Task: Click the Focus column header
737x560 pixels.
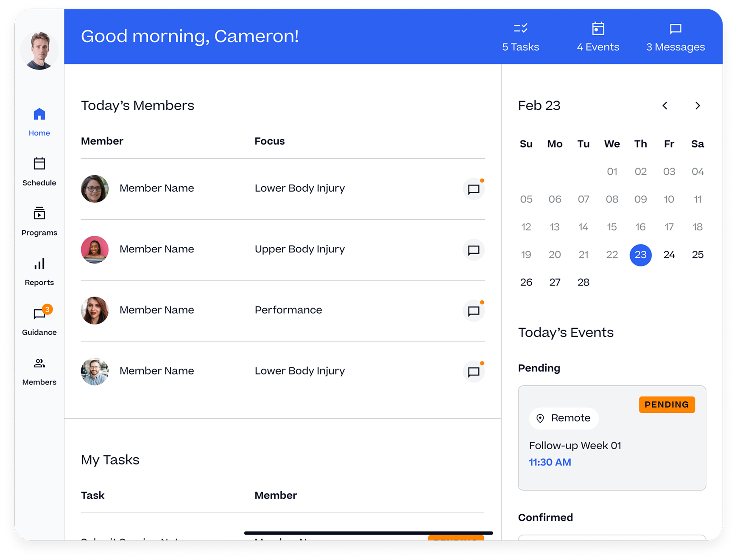Action: click(x=270, y=141)
